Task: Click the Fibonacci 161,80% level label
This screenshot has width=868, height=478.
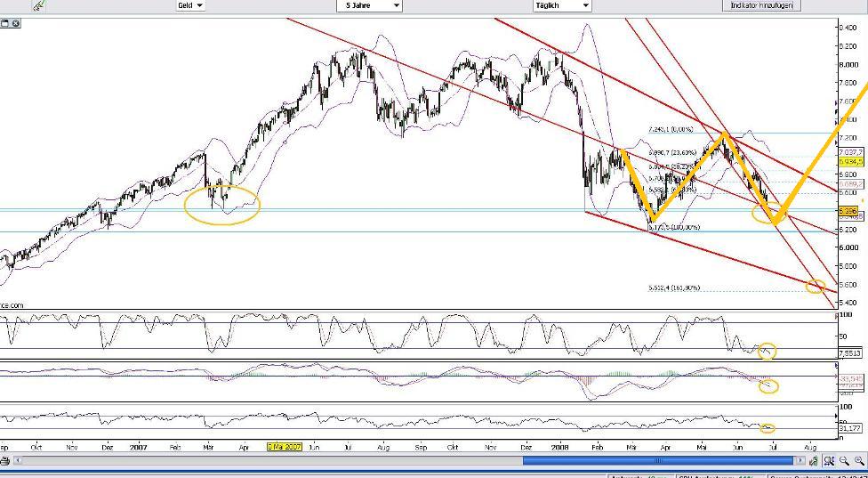Action: [x=674, y=288]
